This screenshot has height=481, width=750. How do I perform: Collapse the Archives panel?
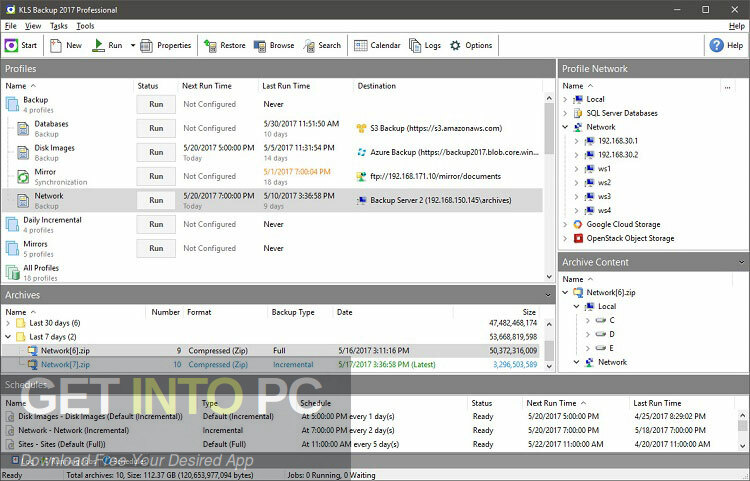(548, 295)
